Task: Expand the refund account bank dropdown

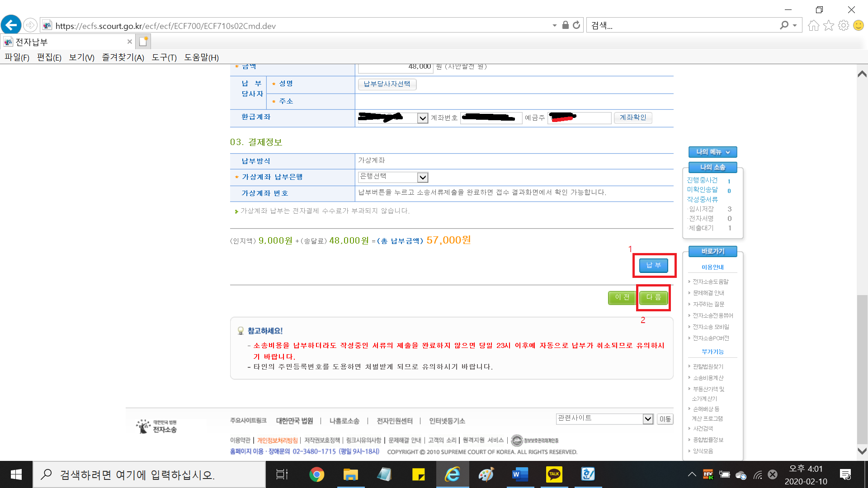Action: (422, 118)
